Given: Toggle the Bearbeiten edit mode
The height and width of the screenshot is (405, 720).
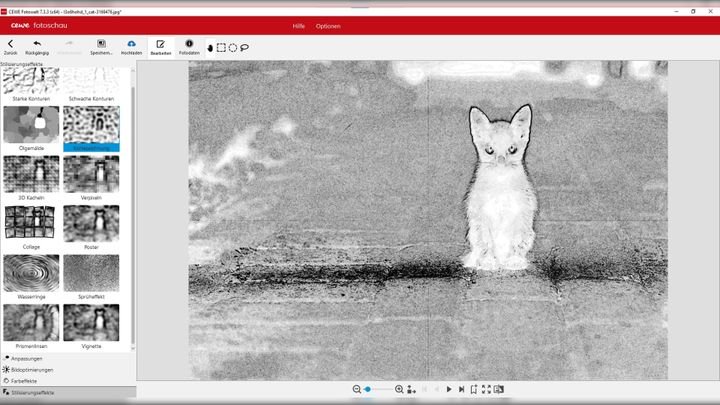Looking at the screenshot, I should 160,46.
